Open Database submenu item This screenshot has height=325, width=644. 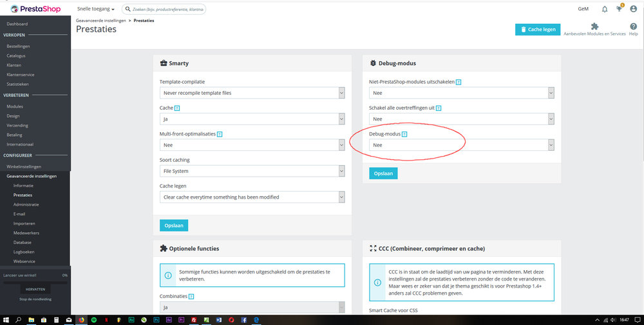pos(22,242)
